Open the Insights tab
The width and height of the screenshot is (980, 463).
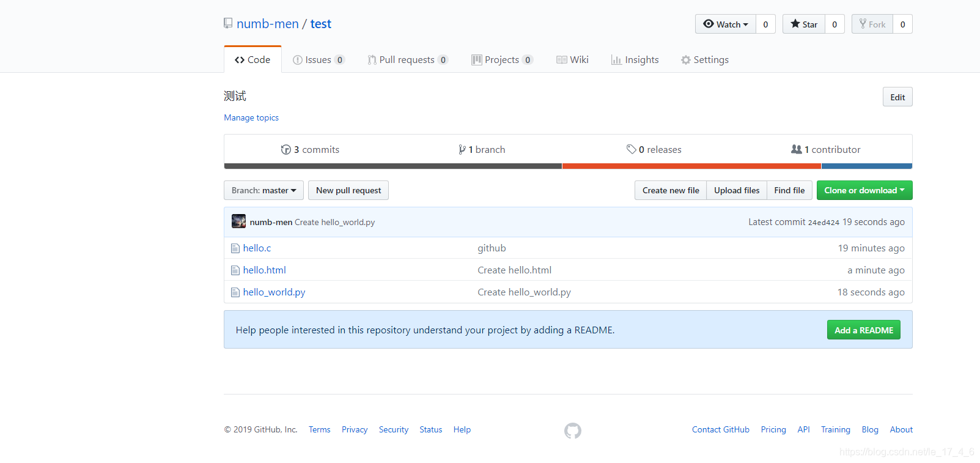point(635,59)
